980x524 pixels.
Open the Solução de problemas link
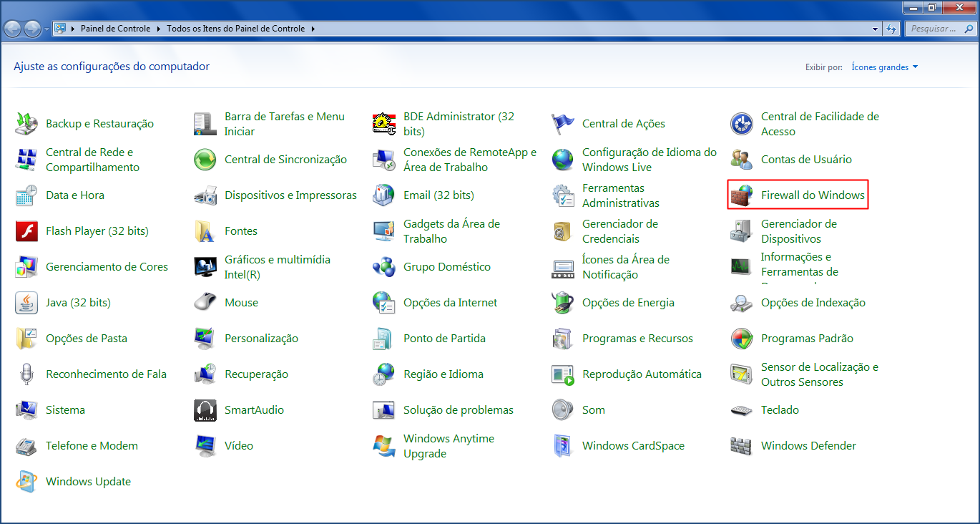459,410
